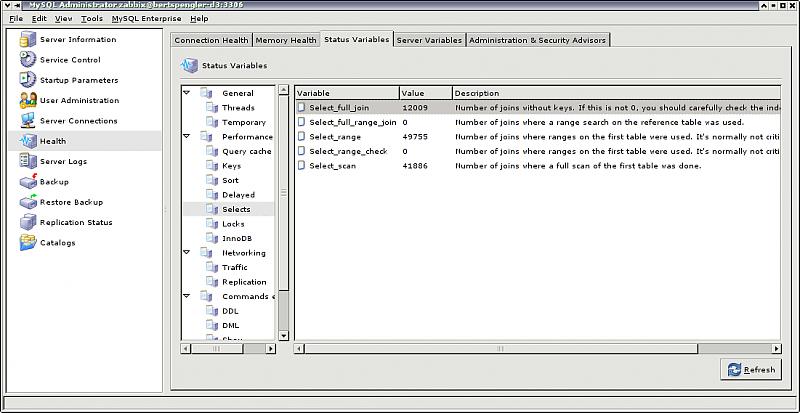Click the Value column header
The height and width of the screenshot is (413, 800).
pos(425,93)
